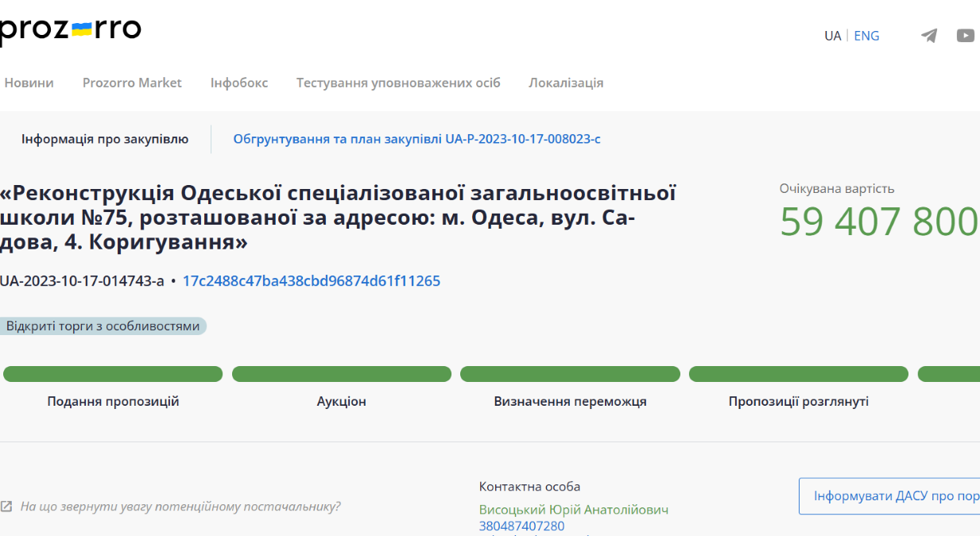Open Інфобокс in navigation

[x=239, y=83]
